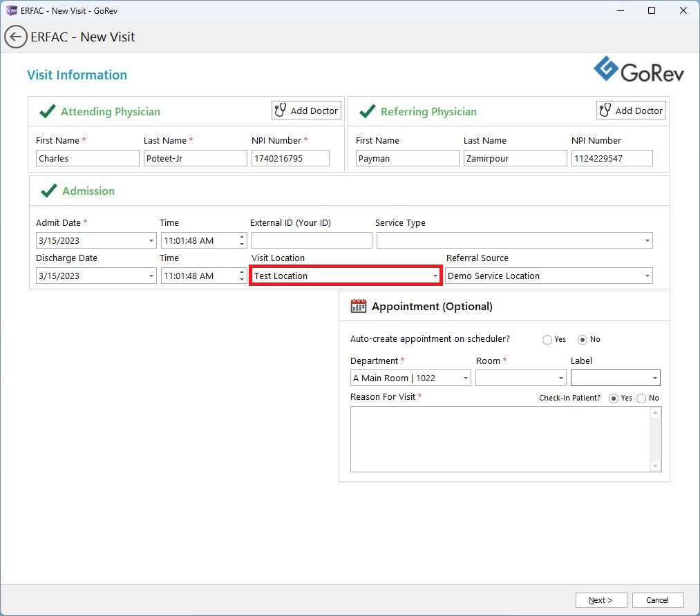Choose Yes for Check-In Patient
The width and height of the screenshot is (700, 616).
pos(614,398)
